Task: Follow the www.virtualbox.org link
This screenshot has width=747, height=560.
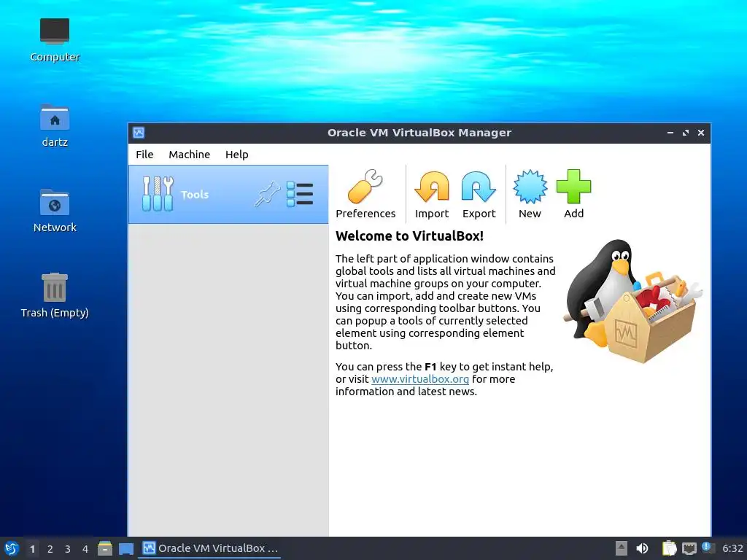Action: click(x=419, y=379)
